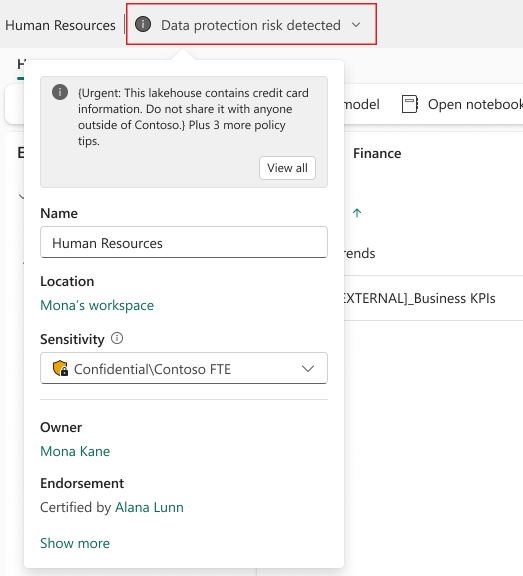Click the notebook icon in the toolbar
This screenshot has width=523, height=576.
[410, 104]
